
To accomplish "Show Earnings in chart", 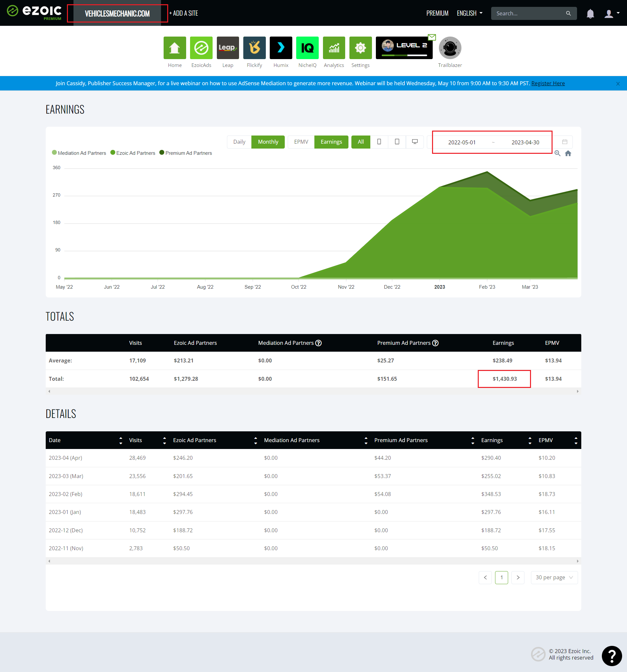I will point(331,142).
